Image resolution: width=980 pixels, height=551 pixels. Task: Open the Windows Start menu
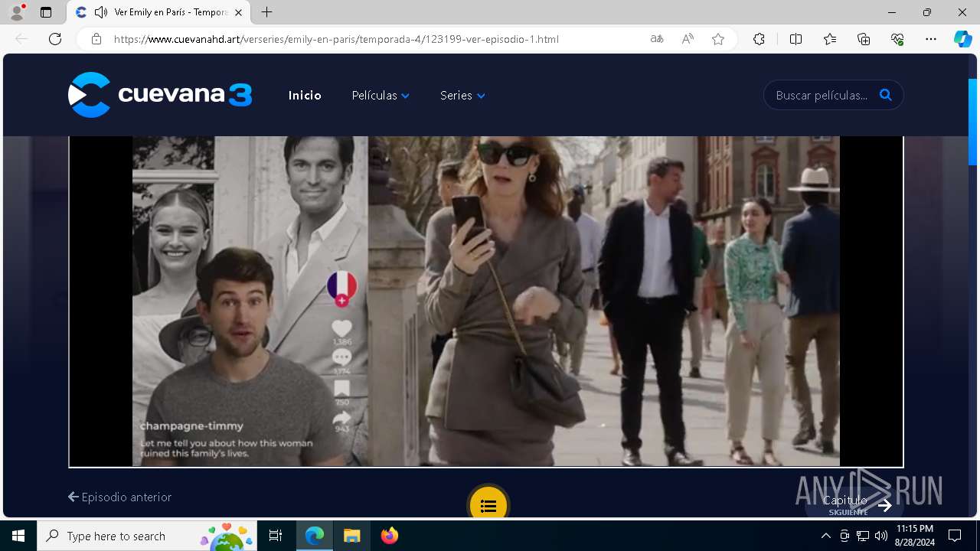pos(18,536)
